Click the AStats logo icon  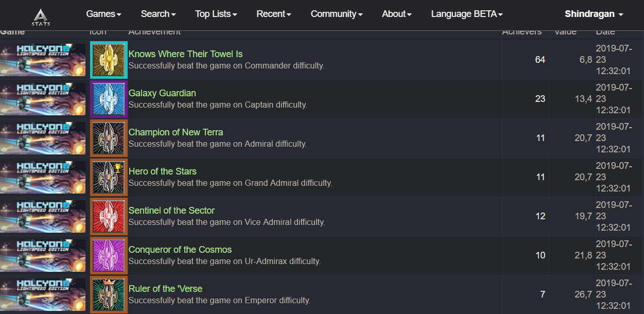41,16
